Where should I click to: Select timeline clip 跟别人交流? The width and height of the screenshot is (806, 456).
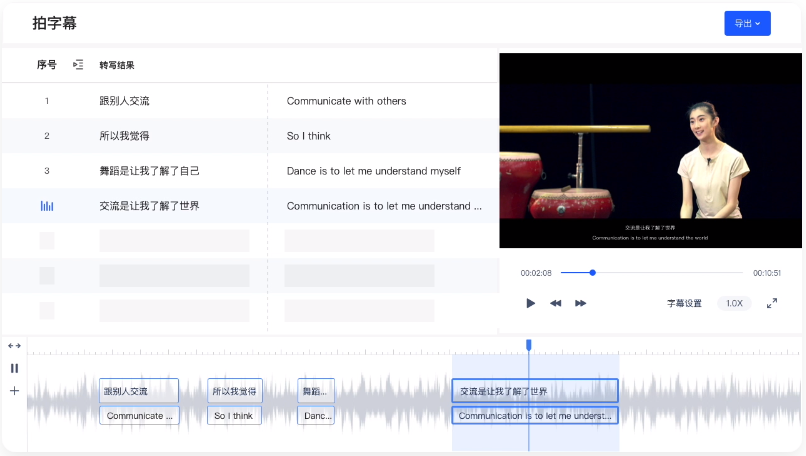coord(139,391)
